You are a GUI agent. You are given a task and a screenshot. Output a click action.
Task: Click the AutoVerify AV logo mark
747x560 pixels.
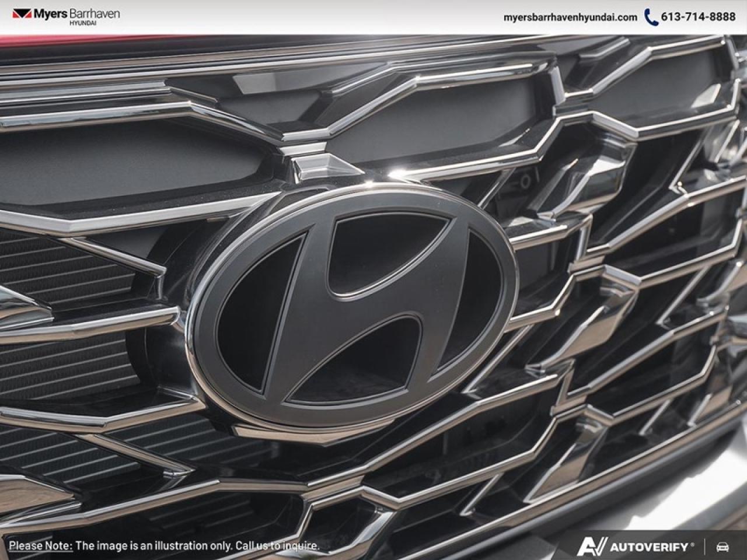[x=592, y=547]
